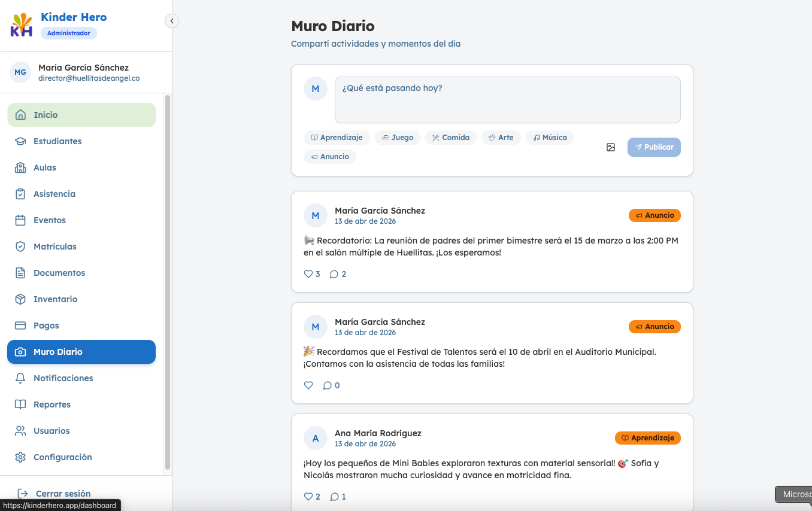The image size is (812, 511).
Task: Select the Comida category tag
Action: (451, 138)
